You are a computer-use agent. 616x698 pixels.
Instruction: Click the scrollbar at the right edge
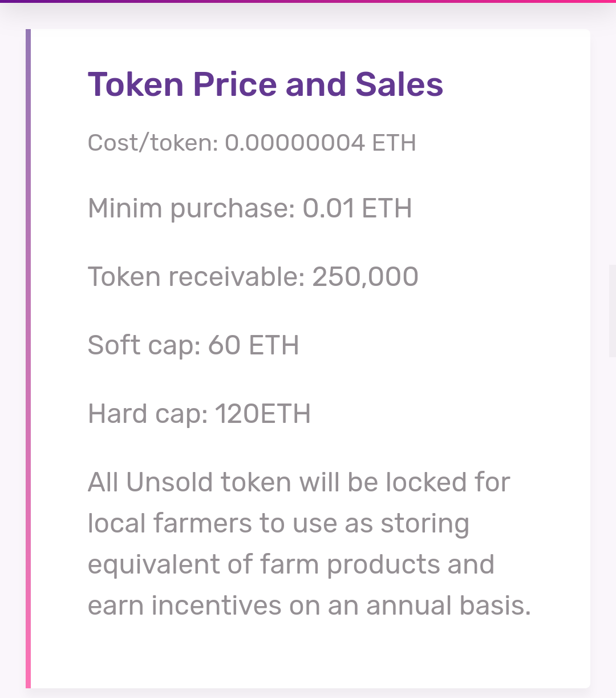coord(613,311)
